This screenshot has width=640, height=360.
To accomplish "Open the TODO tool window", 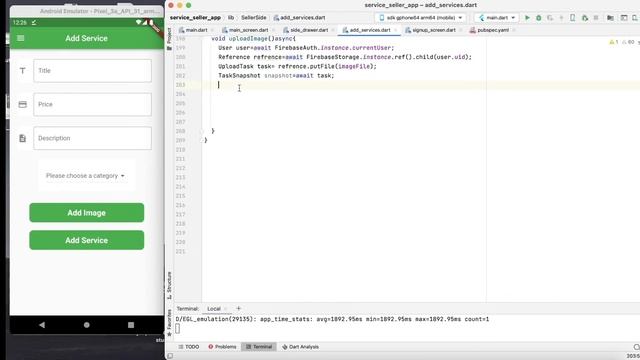I will point(189,347).
